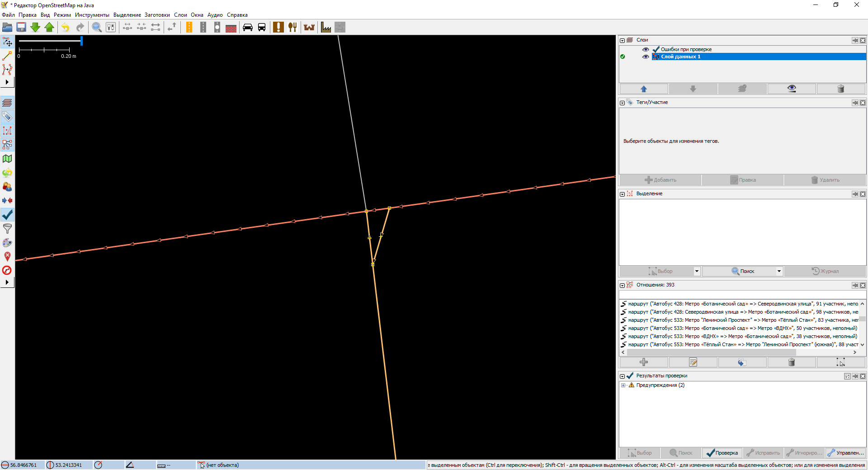Expand hidden tools in upper left toolbar
This screenshot has height=470, width=868.
7,82
